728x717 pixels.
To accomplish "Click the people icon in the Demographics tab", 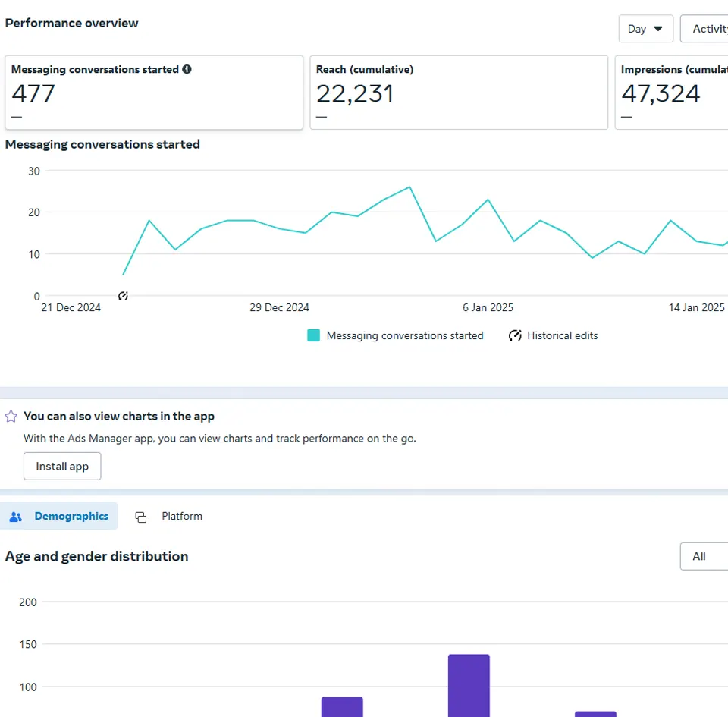I will click(x=16, y=517).
